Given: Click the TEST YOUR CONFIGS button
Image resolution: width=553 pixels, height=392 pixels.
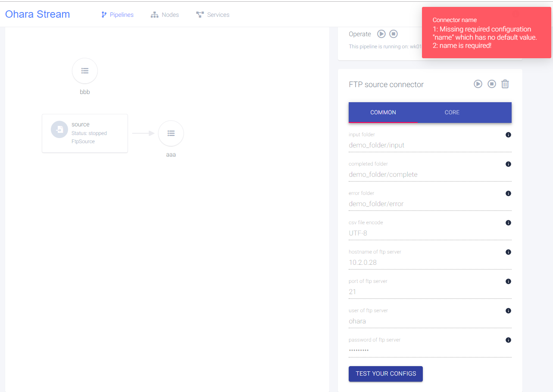Looking at the screenshot, I should [386, 374].
